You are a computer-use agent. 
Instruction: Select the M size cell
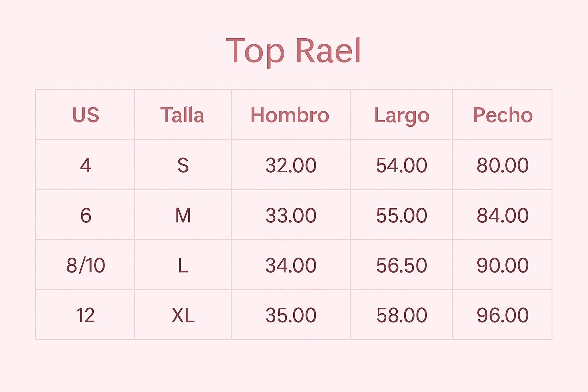[x=183, y=215]
